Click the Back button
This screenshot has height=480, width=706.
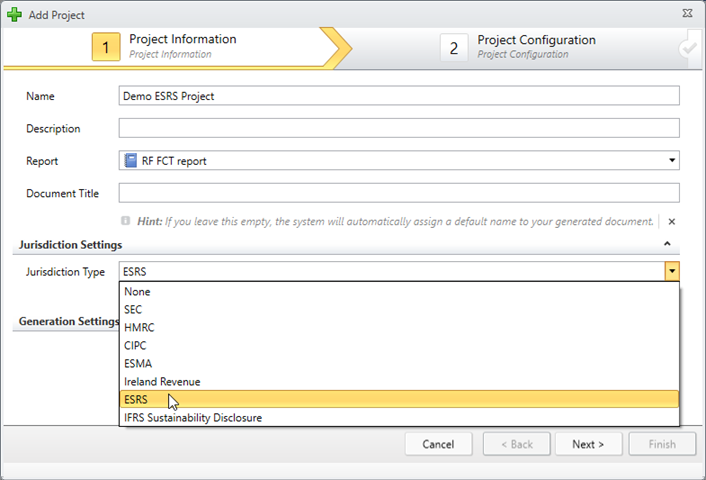point(516,444)
